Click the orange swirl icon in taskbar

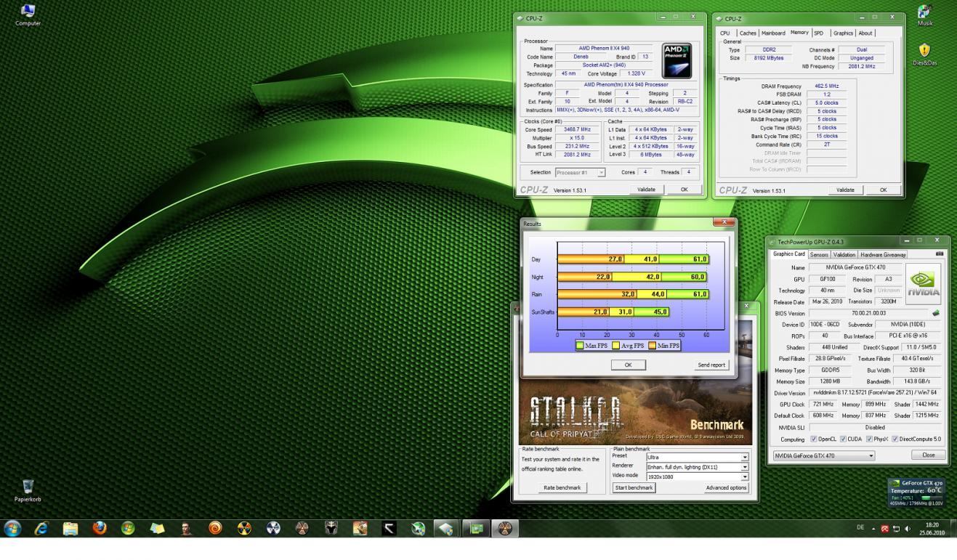[x=215, y=529]
